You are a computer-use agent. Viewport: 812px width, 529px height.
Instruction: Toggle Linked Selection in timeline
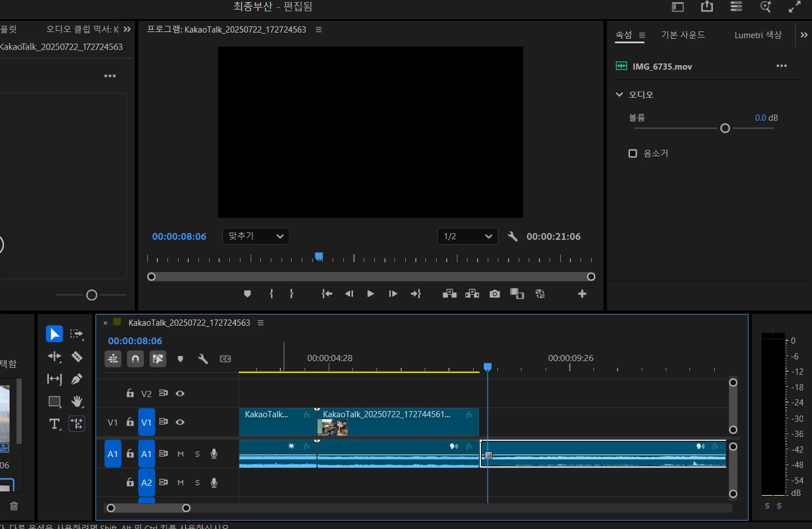pyautogui.click(x=158, y=359)
